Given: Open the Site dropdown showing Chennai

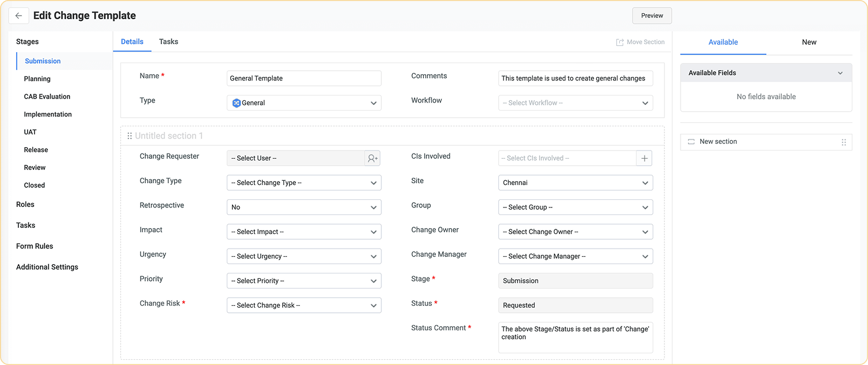Looking at the screenshot, I should coord(575,183).
